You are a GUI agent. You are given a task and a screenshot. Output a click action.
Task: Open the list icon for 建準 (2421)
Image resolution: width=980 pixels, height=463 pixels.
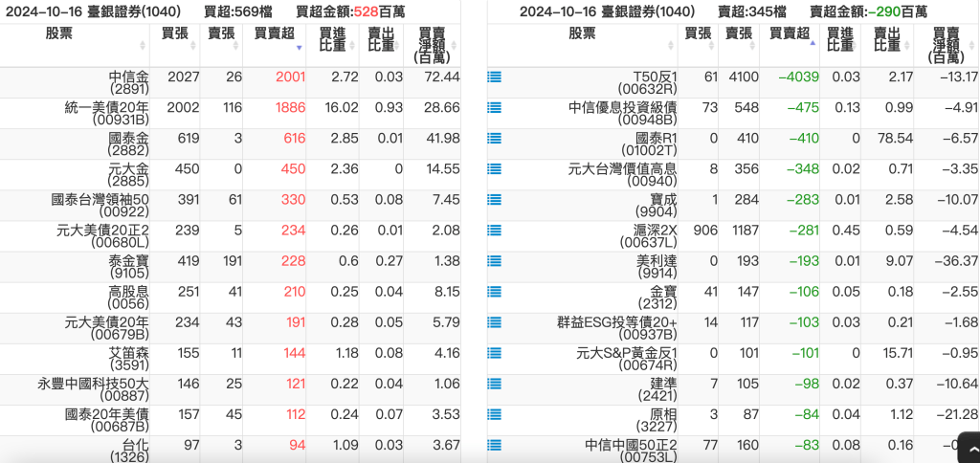494,385
